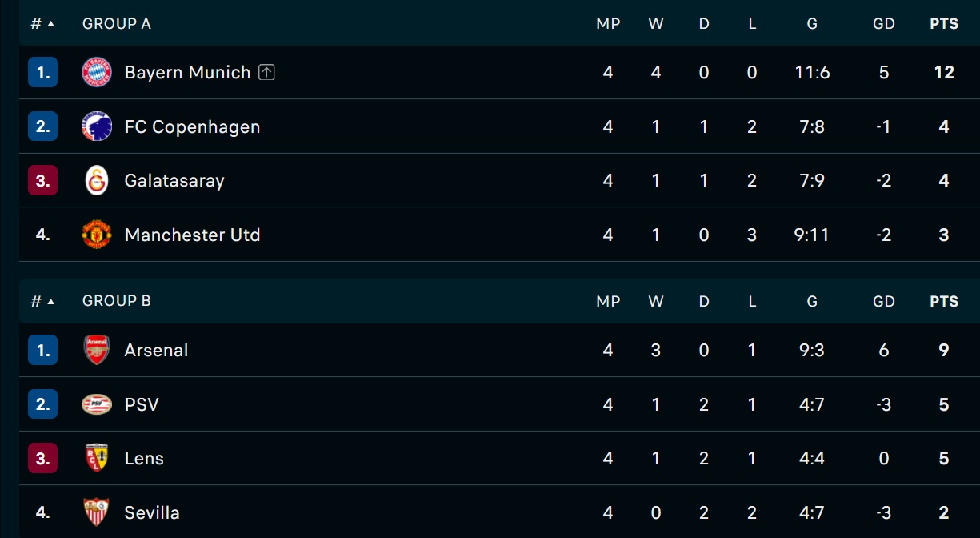Click Arsenal's blue rank 1 badge

tap(42, 350)
